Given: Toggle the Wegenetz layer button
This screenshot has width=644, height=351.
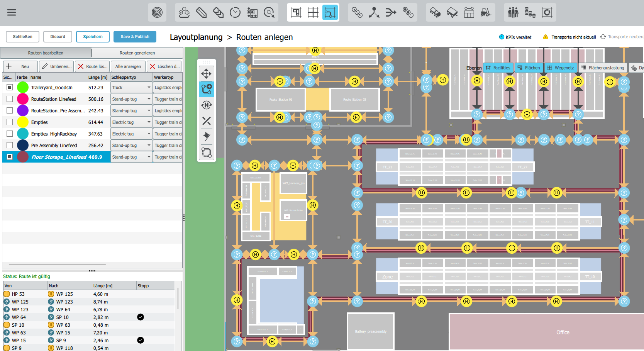Looking at the screenshot, I should (x=560, y=68).
